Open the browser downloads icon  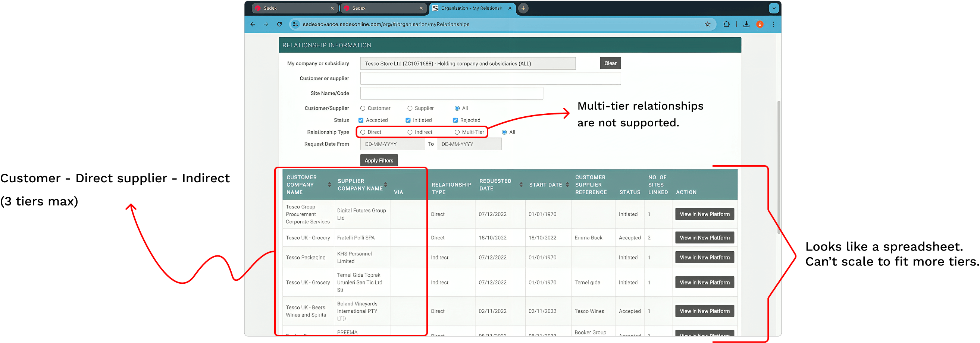(746, 24)
